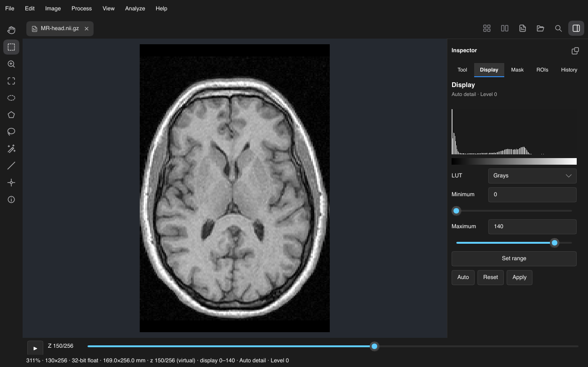Select the Zoom magnifier tool
Image resolution: width=588 pixels, height=367 pixels.
click(11, 64)
